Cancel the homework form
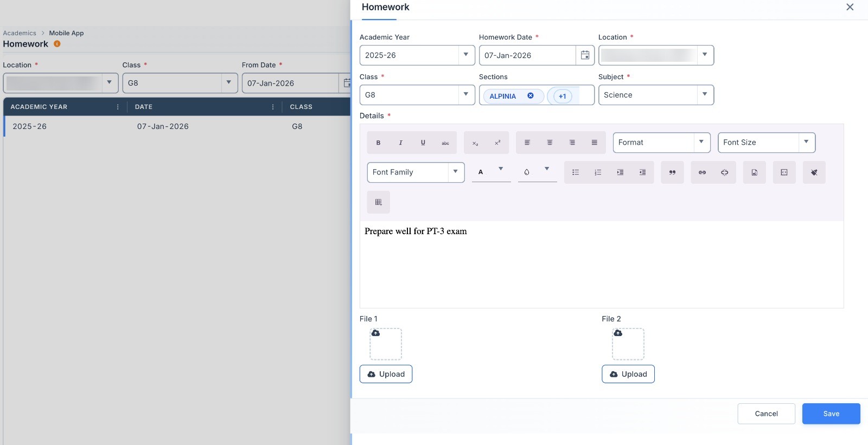The image size is (868, 445). coord(766,414)
